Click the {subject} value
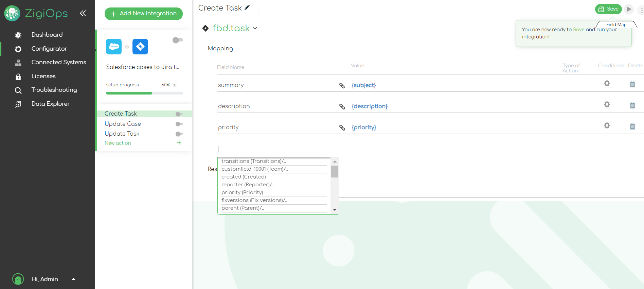644x289 pixels. (x=364, y=85)
